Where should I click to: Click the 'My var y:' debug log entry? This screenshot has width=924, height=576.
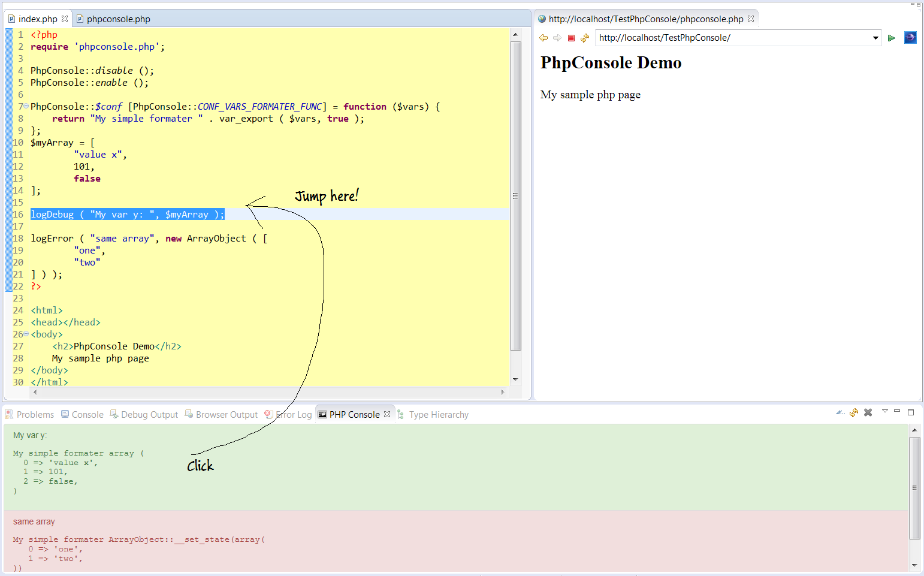(x=456, y=467)
